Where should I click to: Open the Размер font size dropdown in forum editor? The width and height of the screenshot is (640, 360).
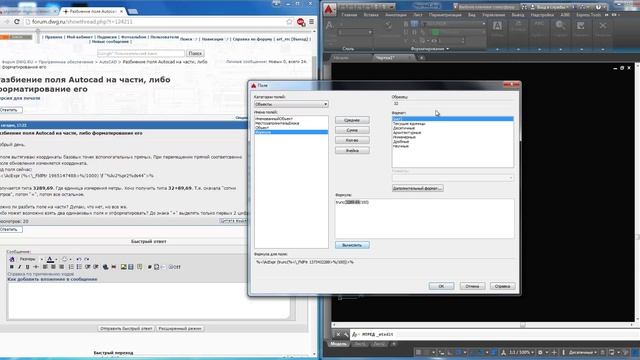(x=31, y=259)
